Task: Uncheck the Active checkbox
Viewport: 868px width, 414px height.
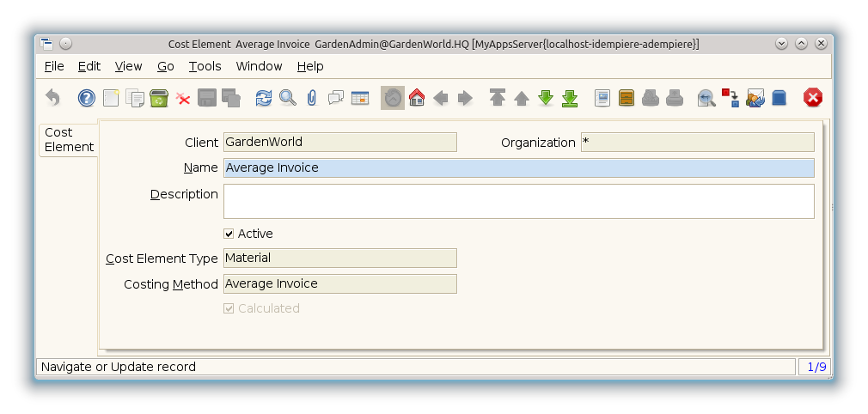Action: 229,234
